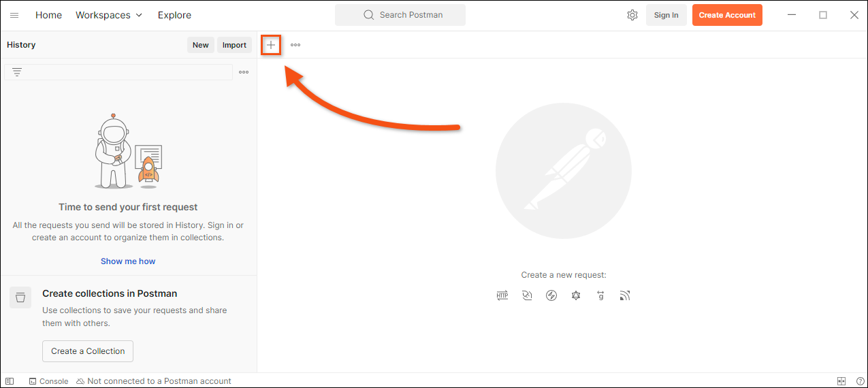
Task: Click the collection bucket icon
Action: click(x=20, y=297)
